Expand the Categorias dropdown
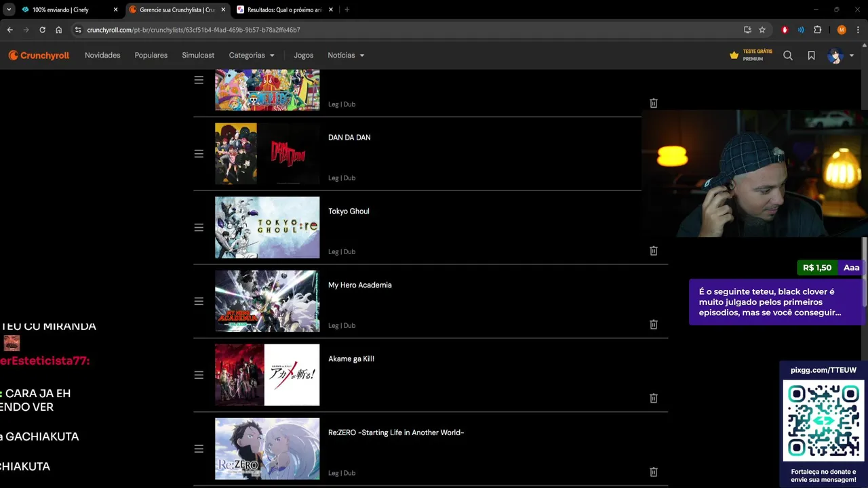The height and width of the screenshot is (488, 868). coord(252,56)
